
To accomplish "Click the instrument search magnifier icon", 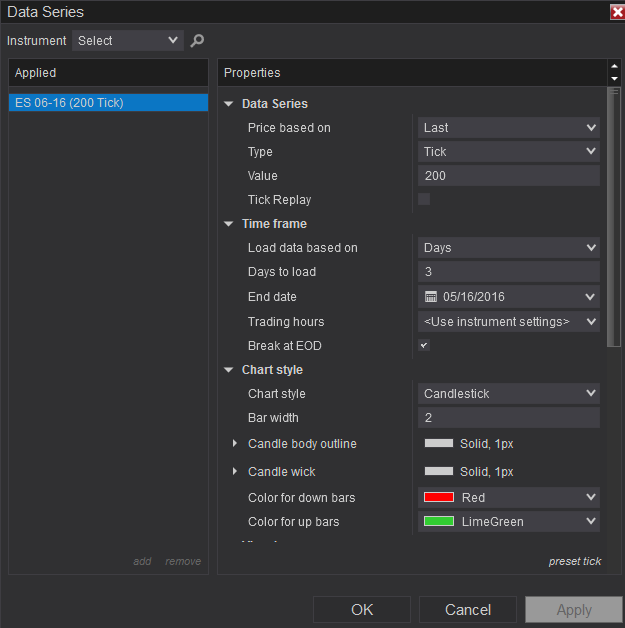I will tap(197, 40).
